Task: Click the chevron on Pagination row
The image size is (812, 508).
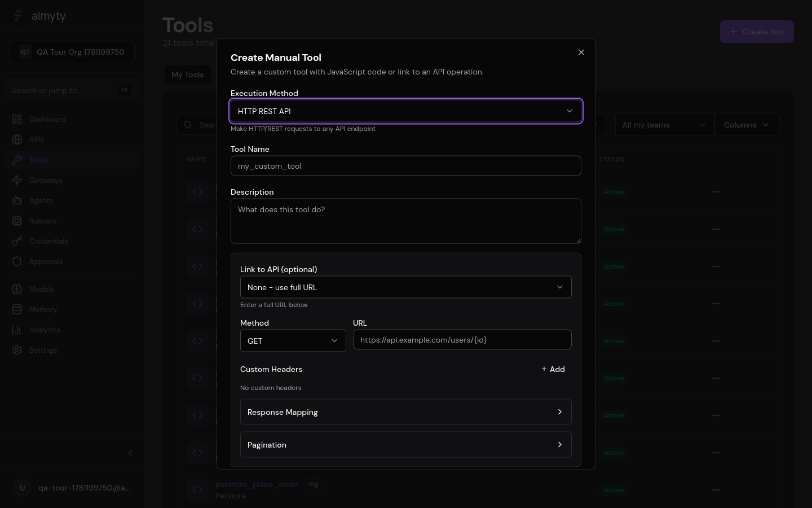Action: [x=560, y=445]
